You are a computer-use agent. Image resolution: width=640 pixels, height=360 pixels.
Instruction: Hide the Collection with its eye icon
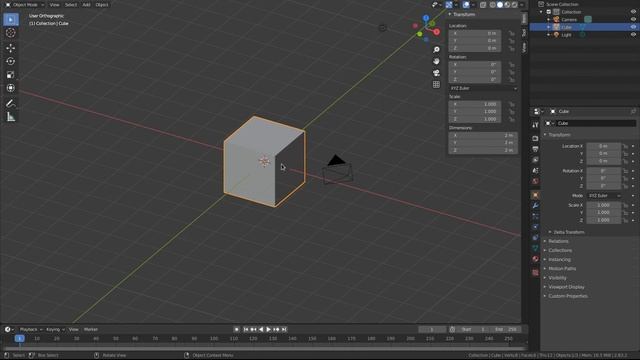pos(633,12)
